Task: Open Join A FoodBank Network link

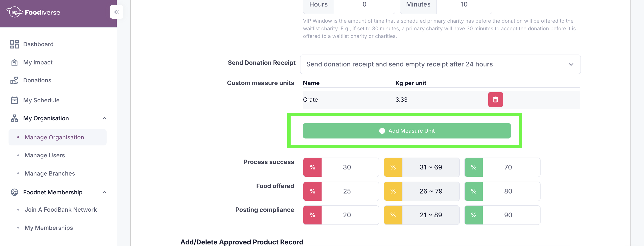Action: pos(61,209)
